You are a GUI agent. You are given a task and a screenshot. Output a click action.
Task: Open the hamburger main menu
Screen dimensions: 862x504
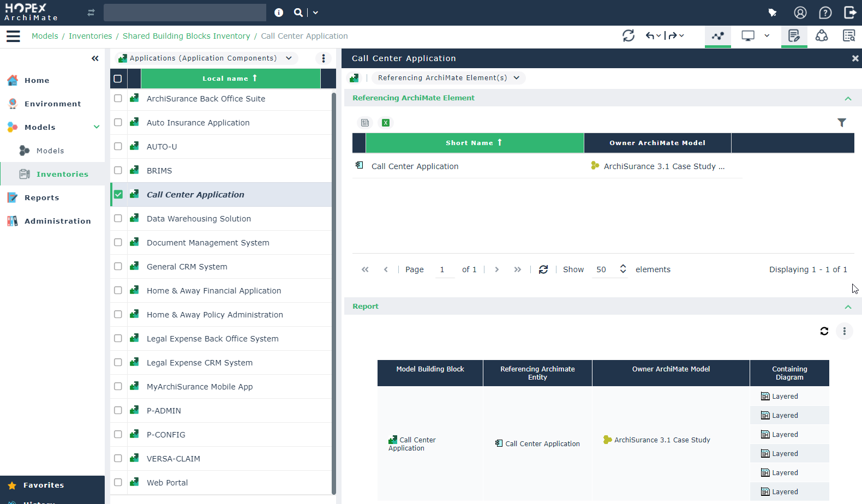(13, 36)
